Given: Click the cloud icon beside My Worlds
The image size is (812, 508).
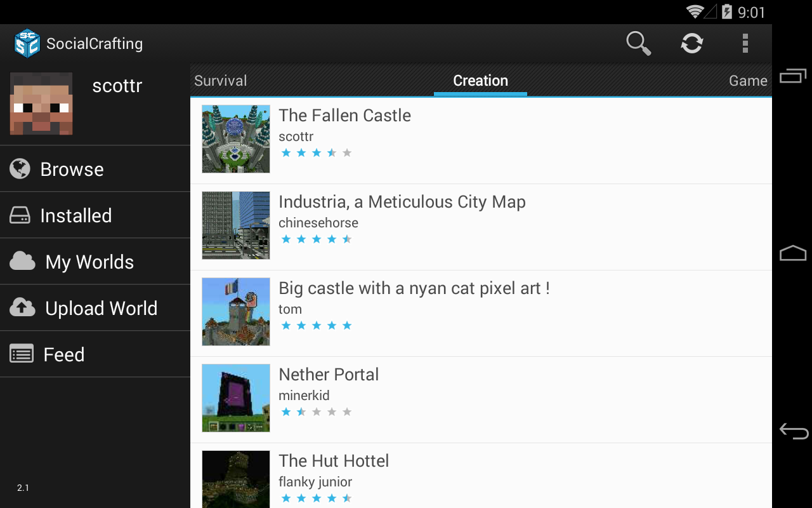Looking at the screenshot, I should [x=22, y=261].
